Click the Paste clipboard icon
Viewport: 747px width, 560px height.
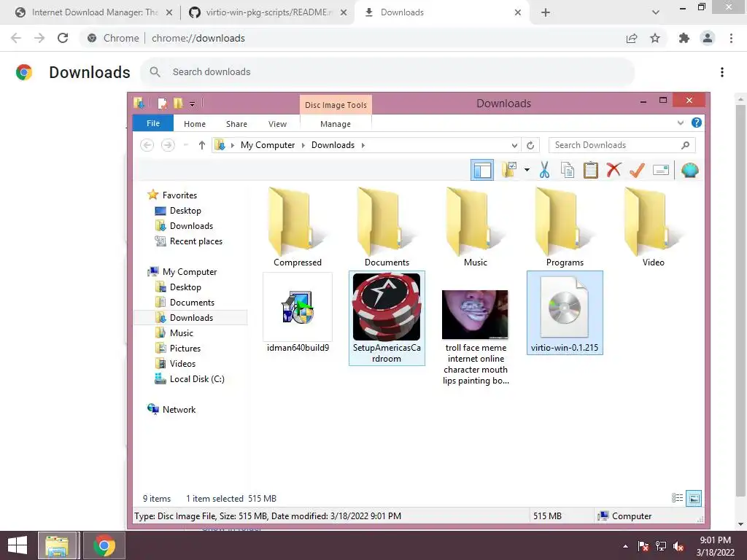pos(591,170)
